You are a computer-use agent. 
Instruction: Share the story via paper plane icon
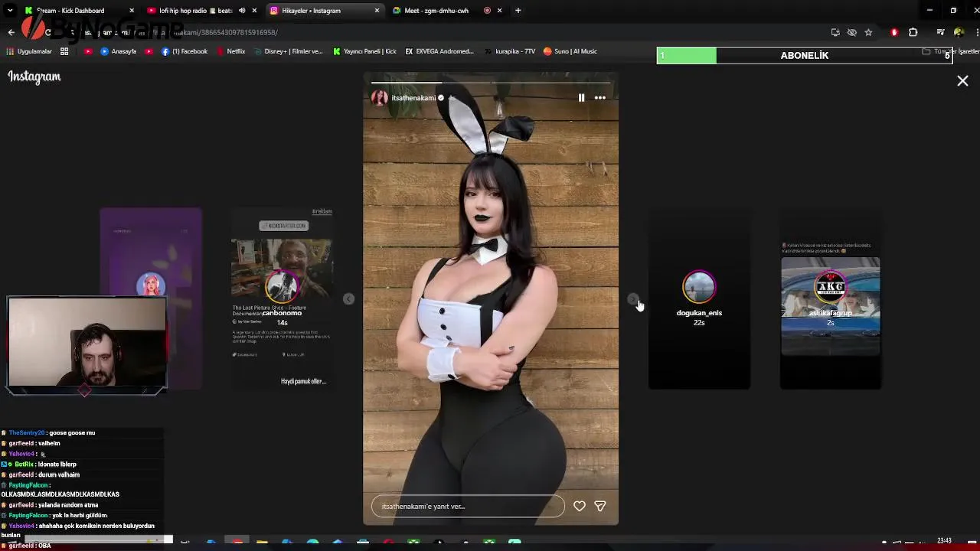[600, 506]
